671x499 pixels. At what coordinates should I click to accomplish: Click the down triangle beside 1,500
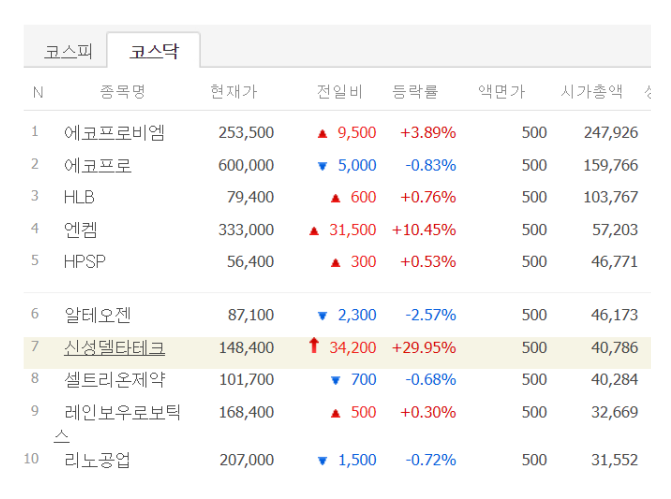coord(322,461)
